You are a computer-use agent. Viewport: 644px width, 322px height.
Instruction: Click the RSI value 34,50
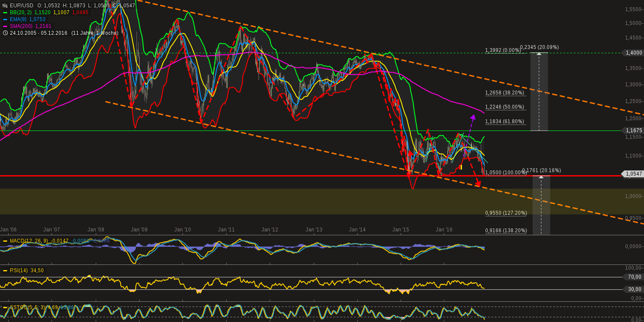pos(37,270)
